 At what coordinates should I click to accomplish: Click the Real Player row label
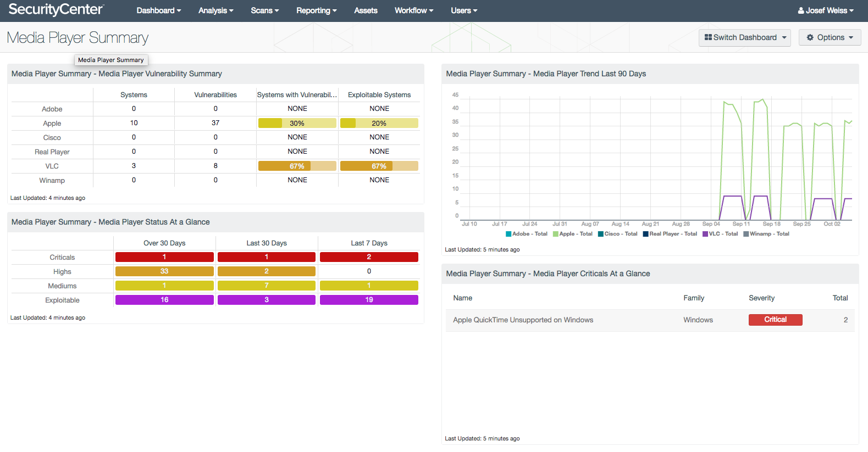point(52,152)
